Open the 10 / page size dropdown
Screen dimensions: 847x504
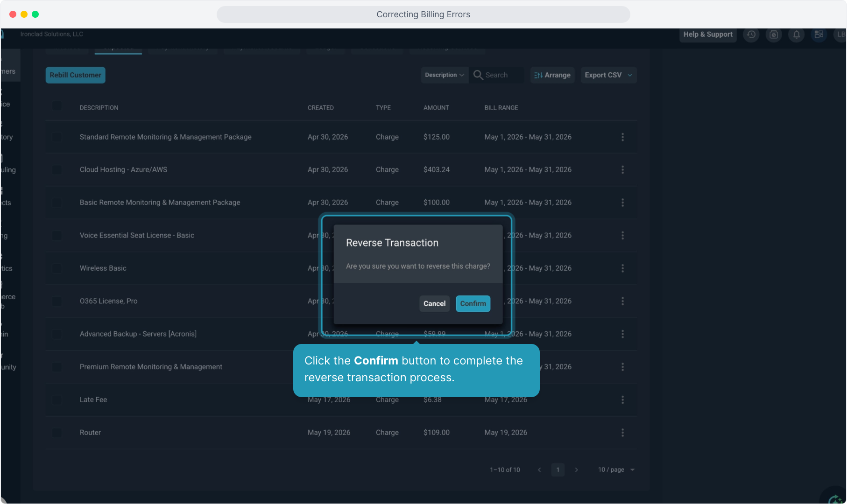(616, 469)
